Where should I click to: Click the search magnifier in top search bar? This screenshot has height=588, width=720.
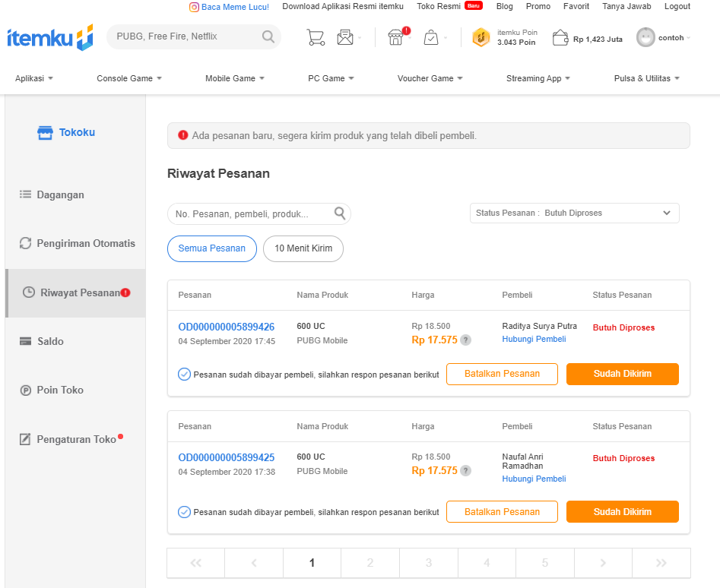[x=268, y=36]
